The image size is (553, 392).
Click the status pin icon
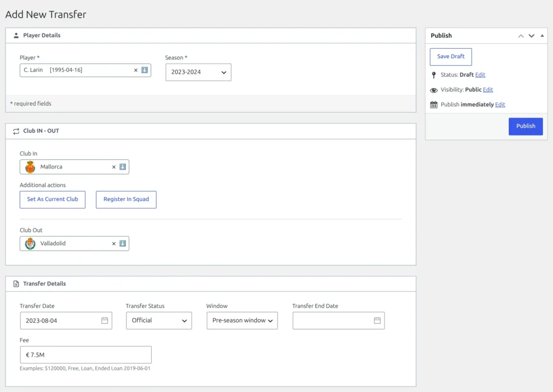coord(434,75)
